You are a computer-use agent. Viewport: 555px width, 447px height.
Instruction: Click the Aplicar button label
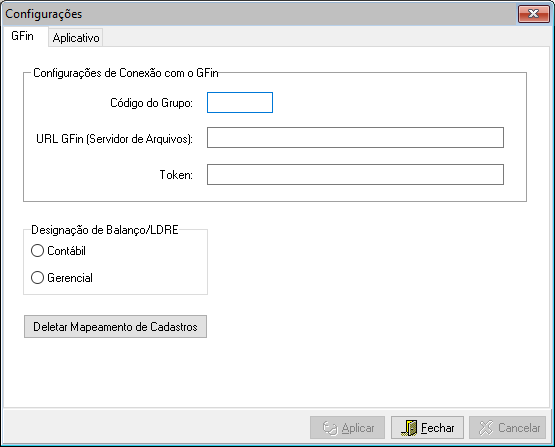point(358,428)
